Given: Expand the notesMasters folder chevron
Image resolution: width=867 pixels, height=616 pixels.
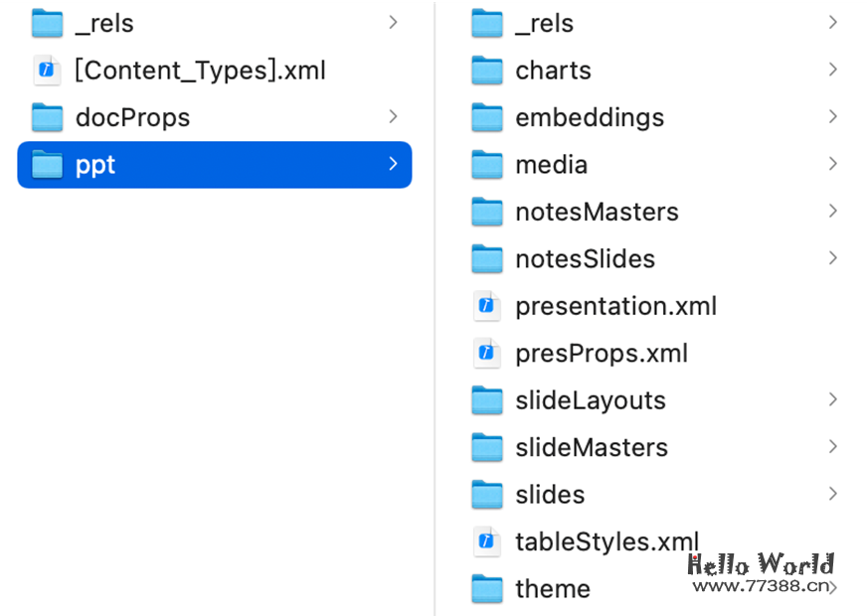Looking at the screenshot, I should click(832, 211).
